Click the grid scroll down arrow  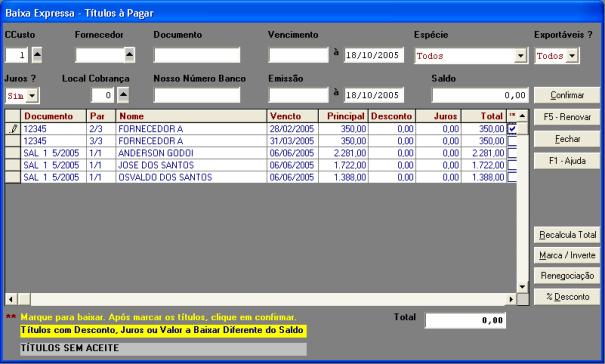click(x=522, y=287)
